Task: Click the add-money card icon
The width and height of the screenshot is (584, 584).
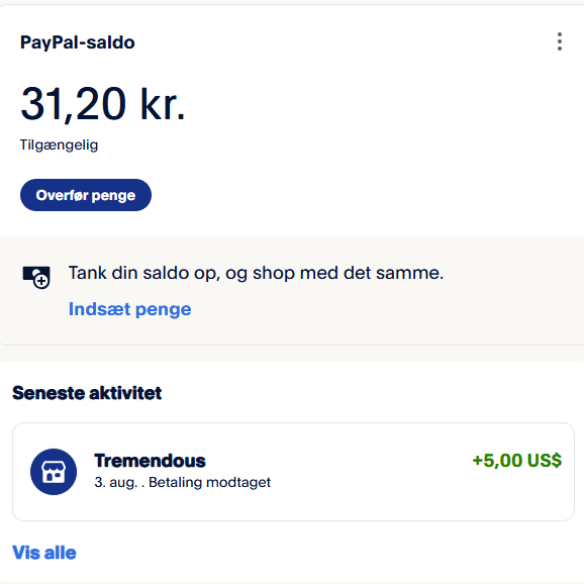Action: click(x=36, y=277)
